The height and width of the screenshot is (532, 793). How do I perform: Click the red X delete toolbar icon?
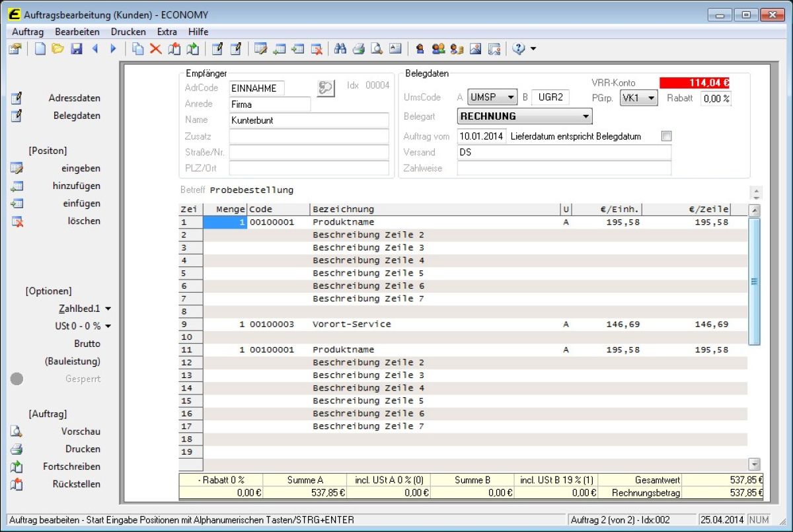click(156, 49)
